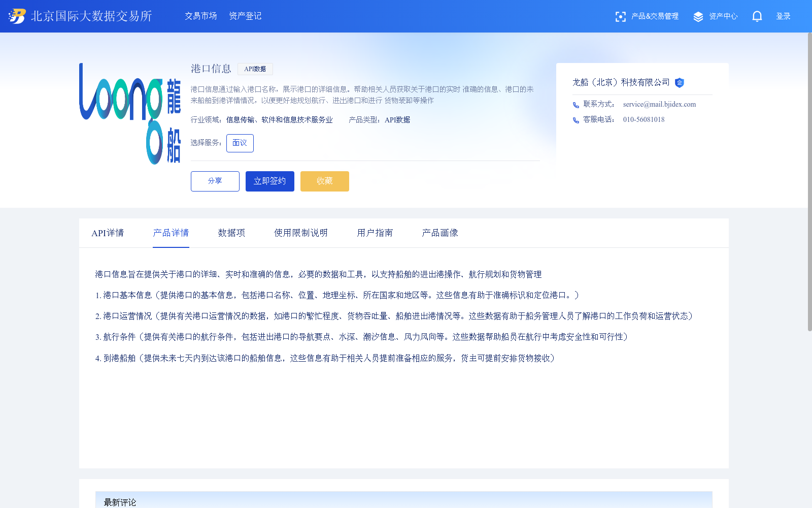Switch to the 数据项 tab

coord(231,233)
